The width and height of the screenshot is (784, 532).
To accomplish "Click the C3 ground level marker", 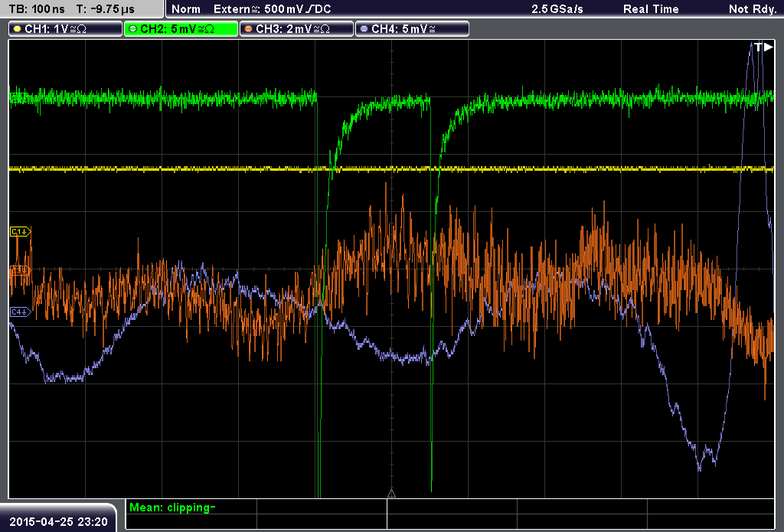I will [21, 270].
